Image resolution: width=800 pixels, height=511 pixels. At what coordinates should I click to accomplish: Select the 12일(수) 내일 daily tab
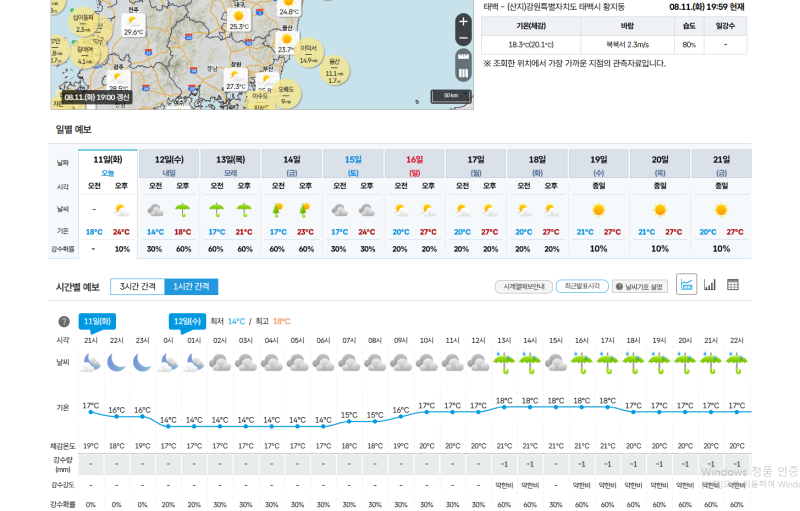(169, 166)
